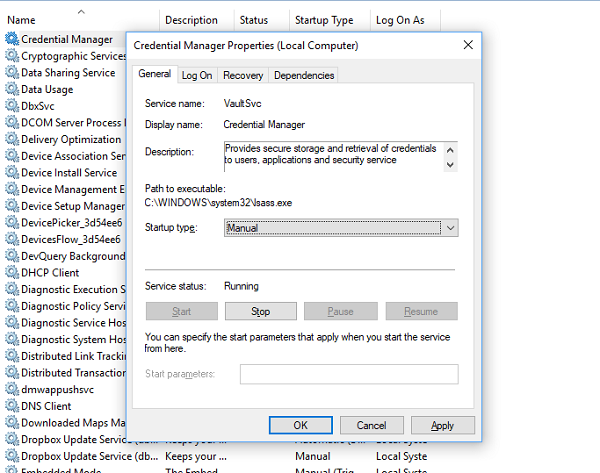Screen dimensions: 600x473
Task: Select the DHCP Client gear icon
Action: (12, 272)
